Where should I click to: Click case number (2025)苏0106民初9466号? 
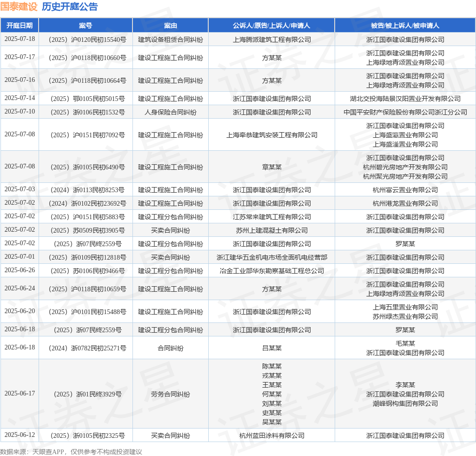(87, 271)
